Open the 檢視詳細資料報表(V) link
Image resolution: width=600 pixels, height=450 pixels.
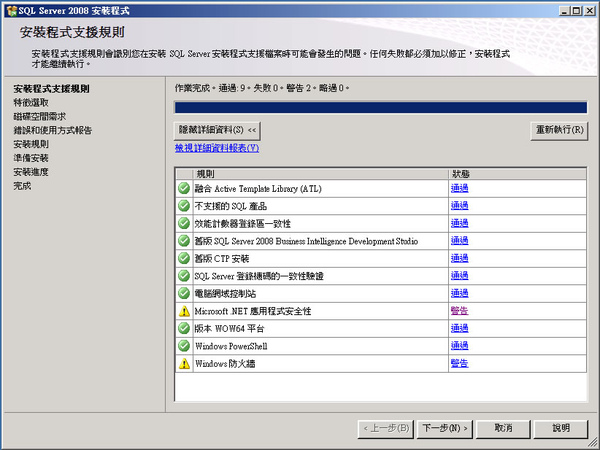pyautogui.click(x=217, y=148)
